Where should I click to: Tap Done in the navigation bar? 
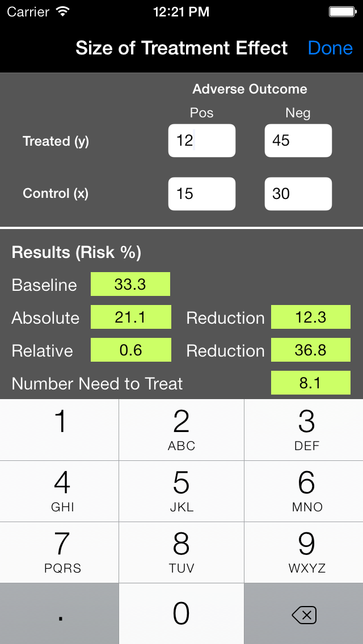(x=330, y=48)
